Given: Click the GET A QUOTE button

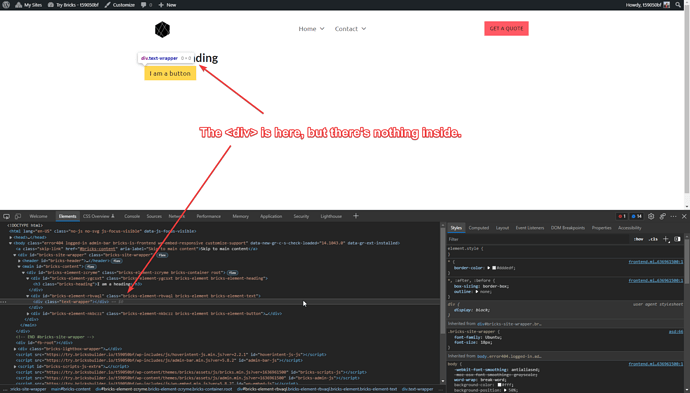Looking at the screenshot, I should pyautogui.click(x=506, y=29).
